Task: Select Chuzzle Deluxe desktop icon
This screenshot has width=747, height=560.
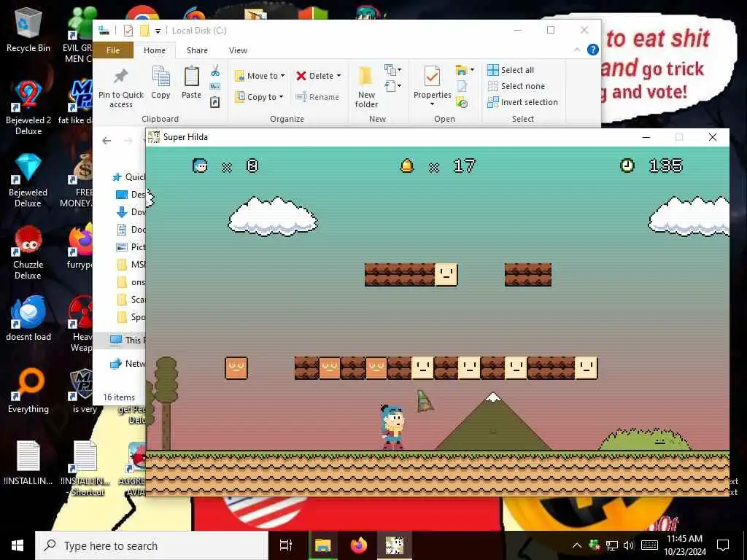Action: [28, 253]
